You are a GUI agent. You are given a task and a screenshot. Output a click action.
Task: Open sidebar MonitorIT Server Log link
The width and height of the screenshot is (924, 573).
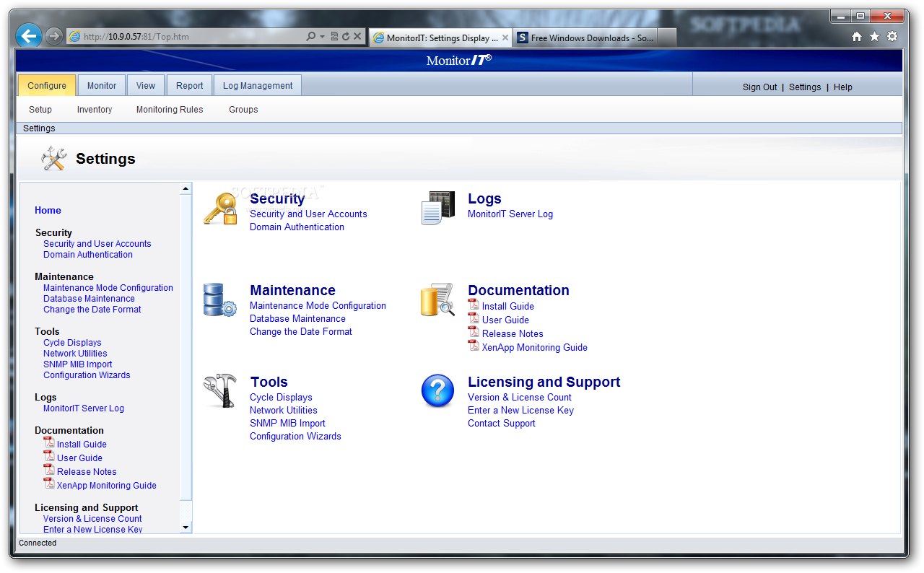pyautogui.click(x=84, y=408)
